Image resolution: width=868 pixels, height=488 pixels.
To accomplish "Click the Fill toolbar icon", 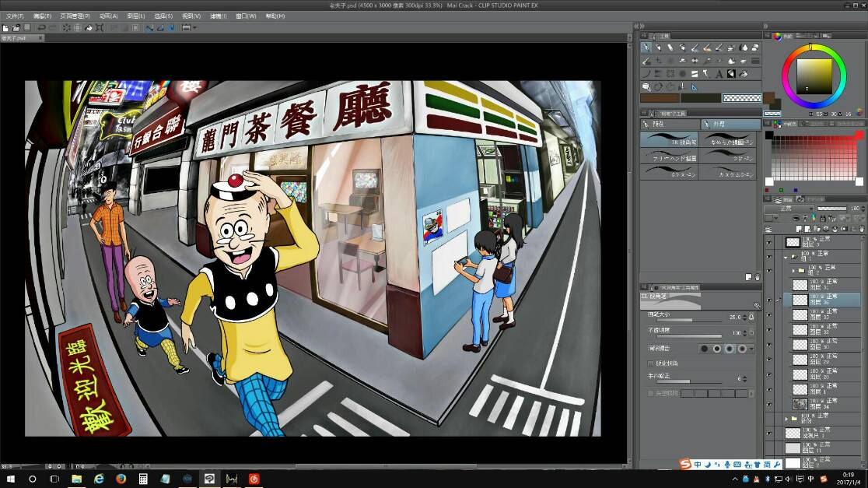I will tap(89, 28).
